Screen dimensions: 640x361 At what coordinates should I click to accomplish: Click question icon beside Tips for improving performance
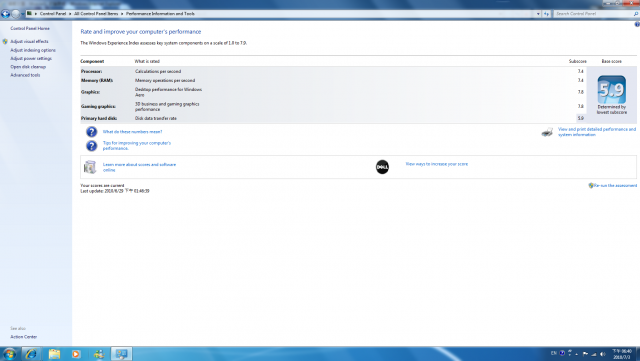(x=91, y=146)
